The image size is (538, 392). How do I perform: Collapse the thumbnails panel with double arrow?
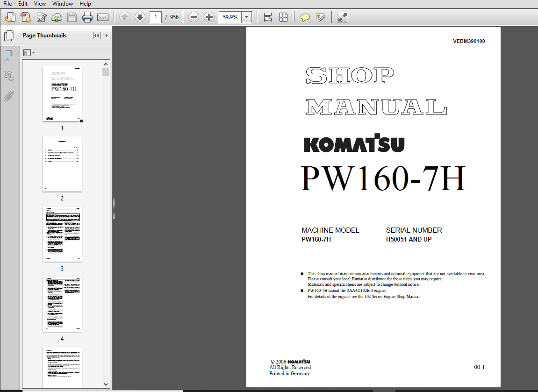pyautogui.click(x=97, y=36)
